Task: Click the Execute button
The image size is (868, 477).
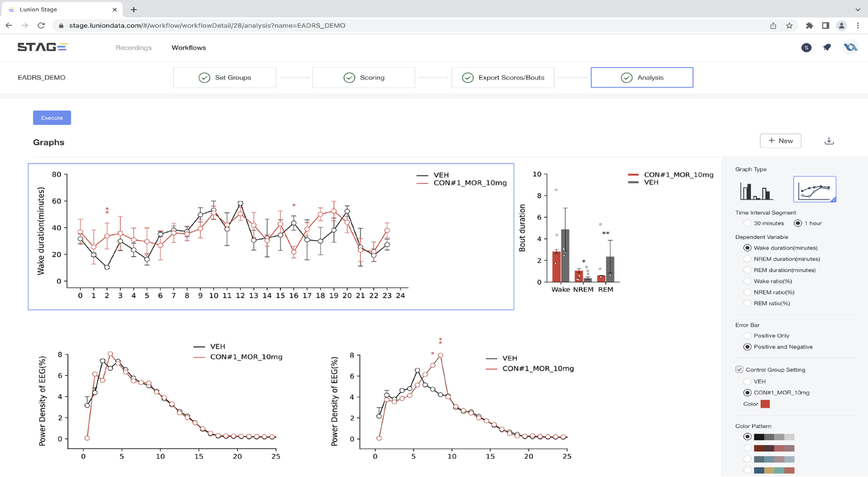Action: click(x=52, y=118)
